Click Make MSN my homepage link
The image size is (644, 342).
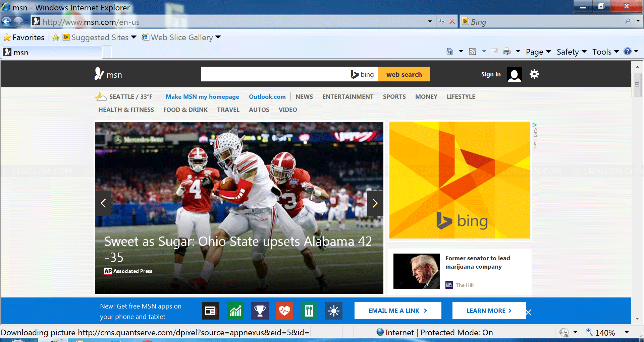pos(202,96)
